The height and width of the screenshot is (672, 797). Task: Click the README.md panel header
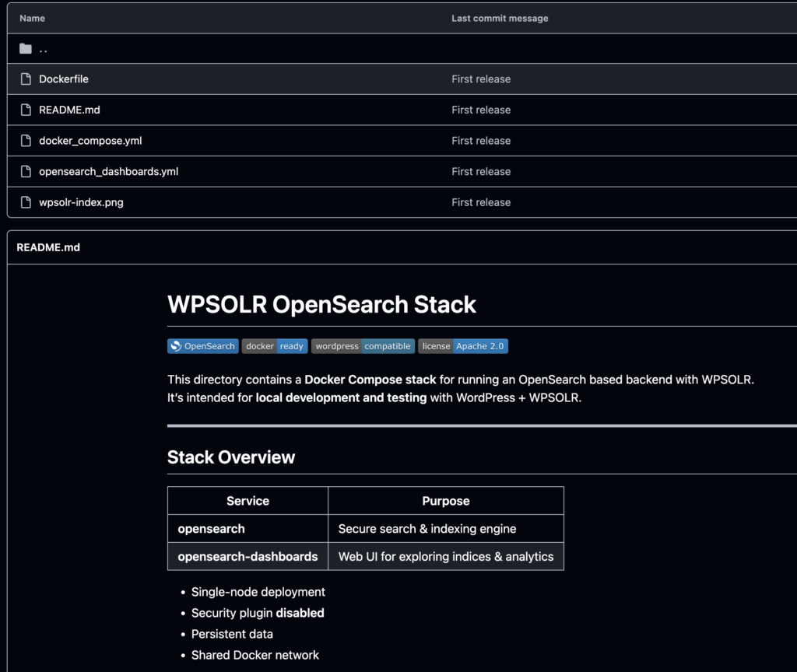tap(48, 247)
